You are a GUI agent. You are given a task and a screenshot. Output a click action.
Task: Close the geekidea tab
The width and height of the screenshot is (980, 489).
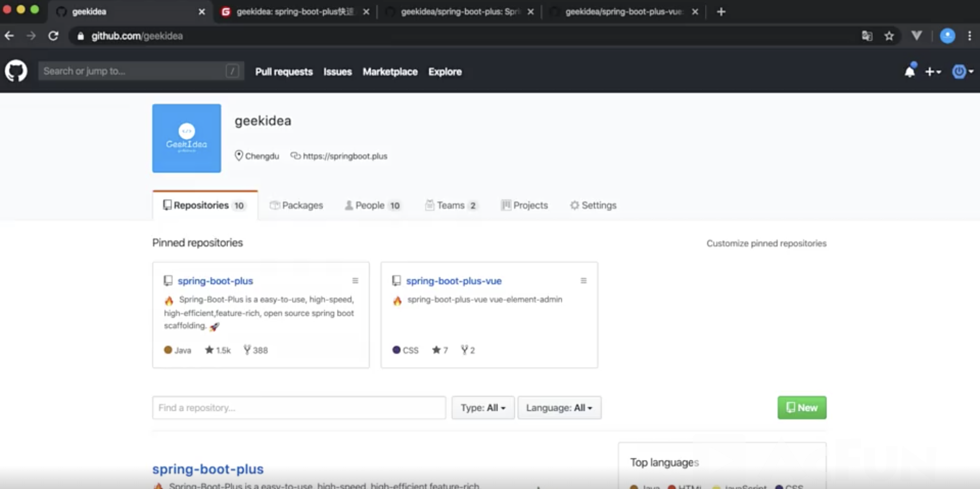[x=202, y=12]
